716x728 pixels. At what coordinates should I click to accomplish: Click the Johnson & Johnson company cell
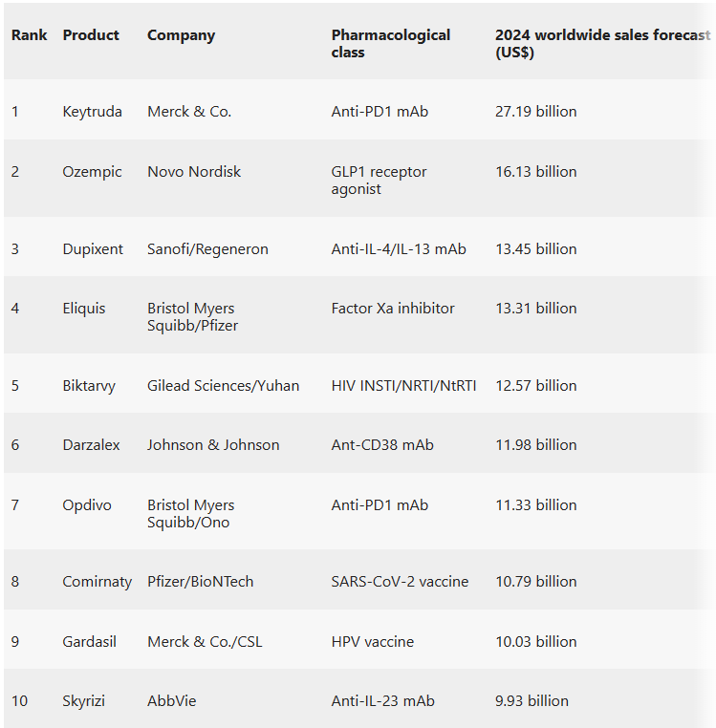(x=213, y=445)
